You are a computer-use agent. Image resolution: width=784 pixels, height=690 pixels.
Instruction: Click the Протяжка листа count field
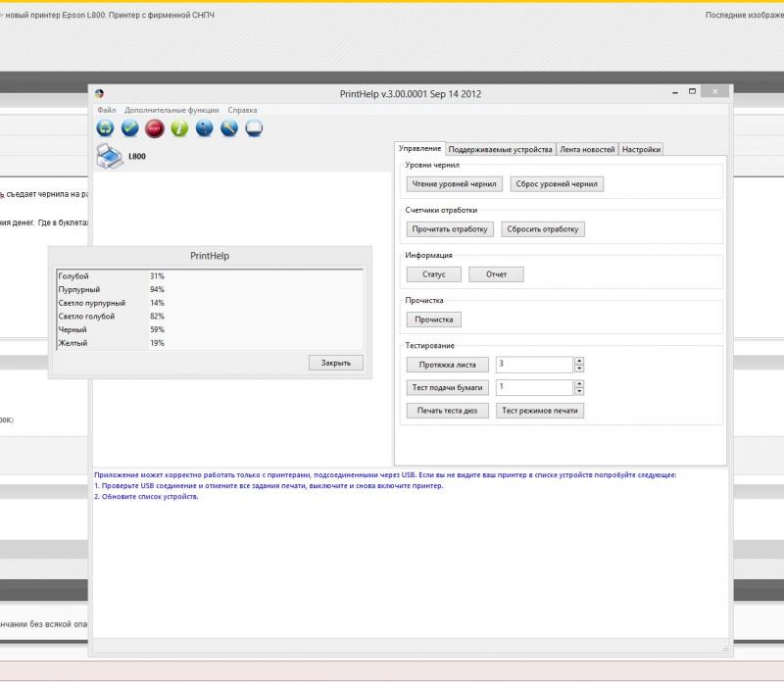[x=534, y=365]
